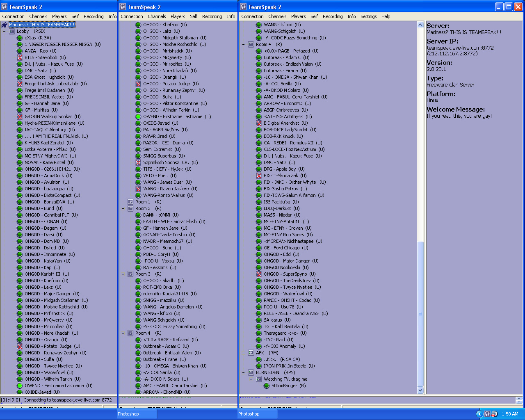The image size is (525, 420).
Task: Click the message log scroll-down arrow
Action: 519,402
